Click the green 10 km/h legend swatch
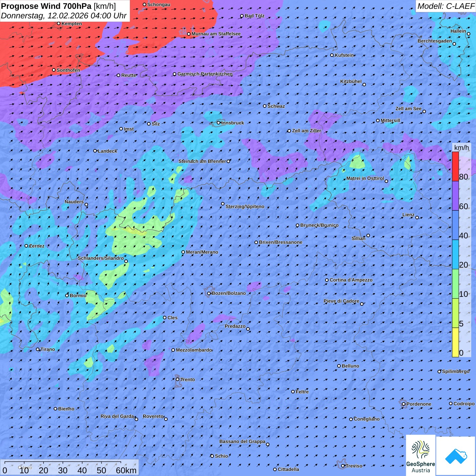Viewport: 476px width, 476px height. [455, 284]
